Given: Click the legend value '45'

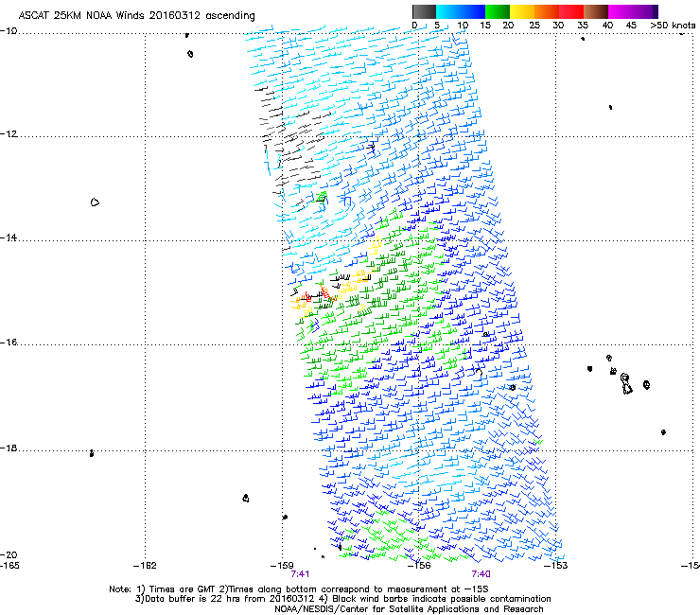Looking at the screenshot, I should 631,26.
